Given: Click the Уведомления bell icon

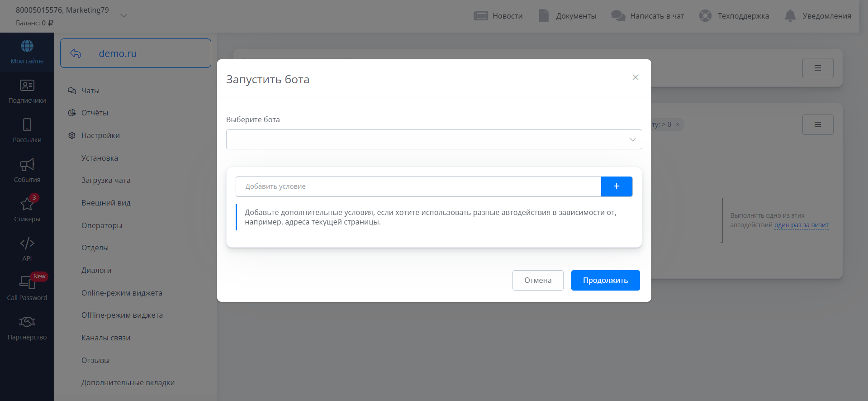Looking at the screenshot, I should (x=790, y=16).
